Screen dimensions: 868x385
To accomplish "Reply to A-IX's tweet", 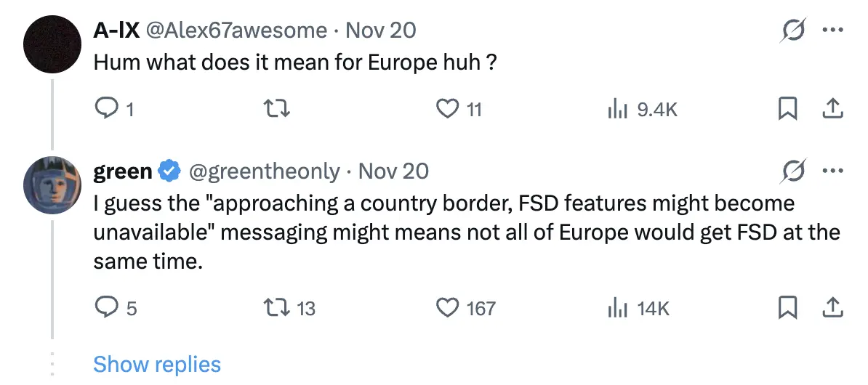I will (x=106, y=110).
